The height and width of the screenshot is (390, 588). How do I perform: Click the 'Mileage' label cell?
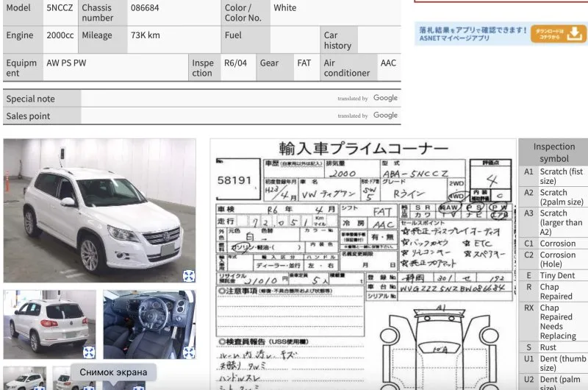(x=103, y=40)
